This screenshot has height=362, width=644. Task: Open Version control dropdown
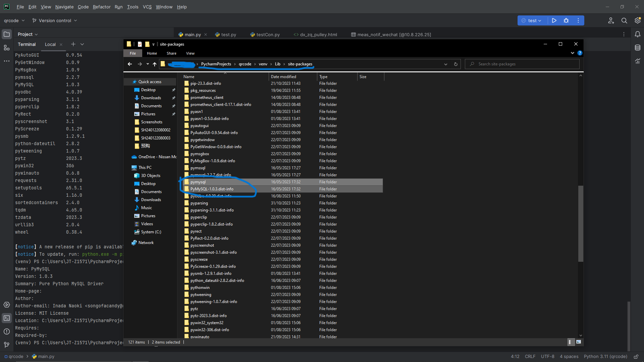point(55,20)
